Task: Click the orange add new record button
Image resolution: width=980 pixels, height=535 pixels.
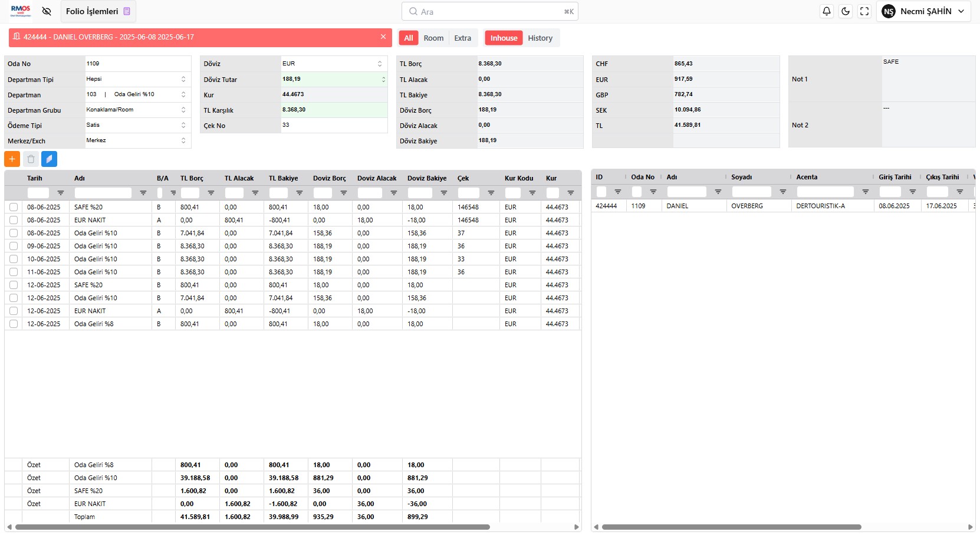Action: click(12, 159)
